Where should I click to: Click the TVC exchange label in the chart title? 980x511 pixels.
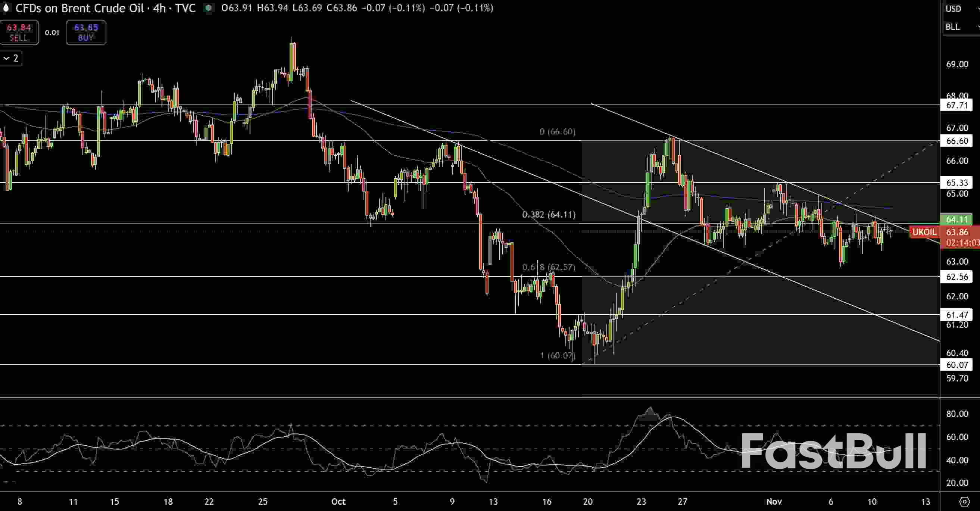pyautogui.click(x=187, y=8)
